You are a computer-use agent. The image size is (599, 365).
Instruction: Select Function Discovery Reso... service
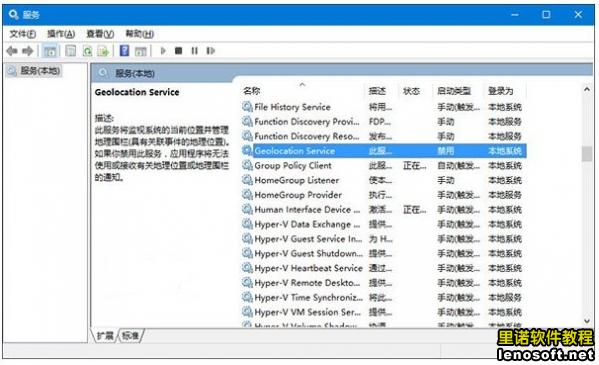(x=384, y=136)
